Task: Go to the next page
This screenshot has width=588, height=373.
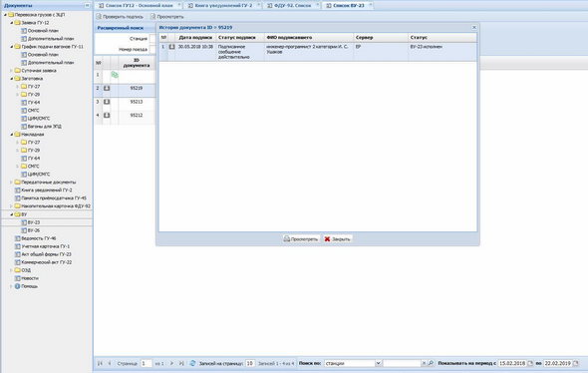Action: pyautogui.click(x=171, y=363)
